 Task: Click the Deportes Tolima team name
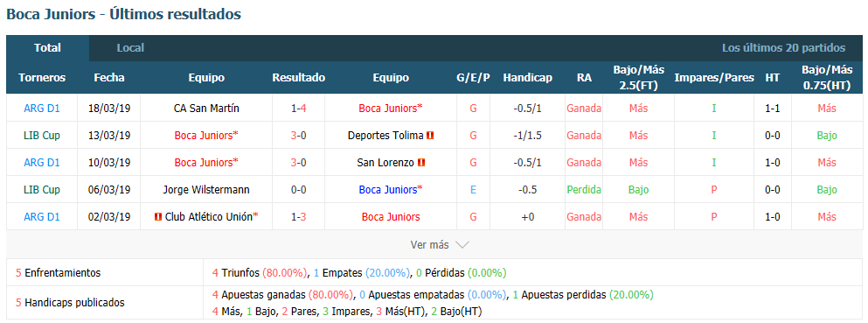tap(385, 135)
